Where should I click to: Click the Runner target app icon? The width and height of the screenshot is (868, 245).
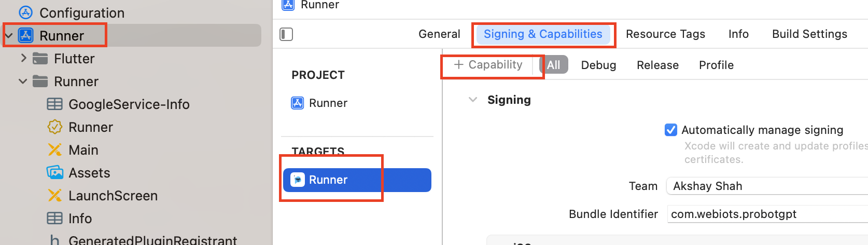coord(298,180)
